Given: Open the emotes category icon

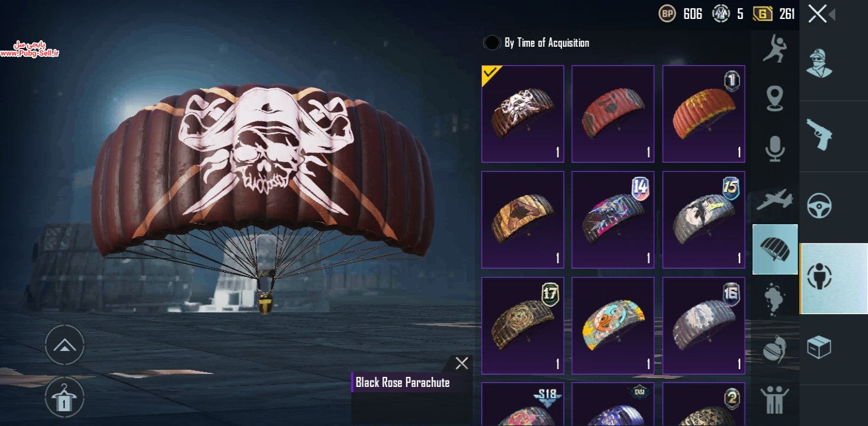Looking at the screenshot, I should (x=775, y=49).
